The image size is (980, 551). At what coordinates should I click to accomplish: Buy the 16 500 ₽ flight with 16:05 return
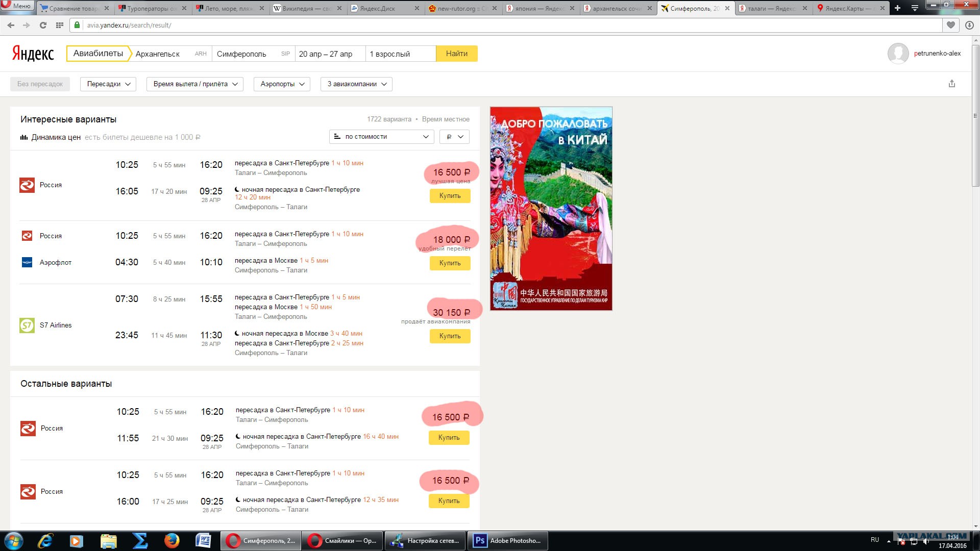[x=450, y=195]
